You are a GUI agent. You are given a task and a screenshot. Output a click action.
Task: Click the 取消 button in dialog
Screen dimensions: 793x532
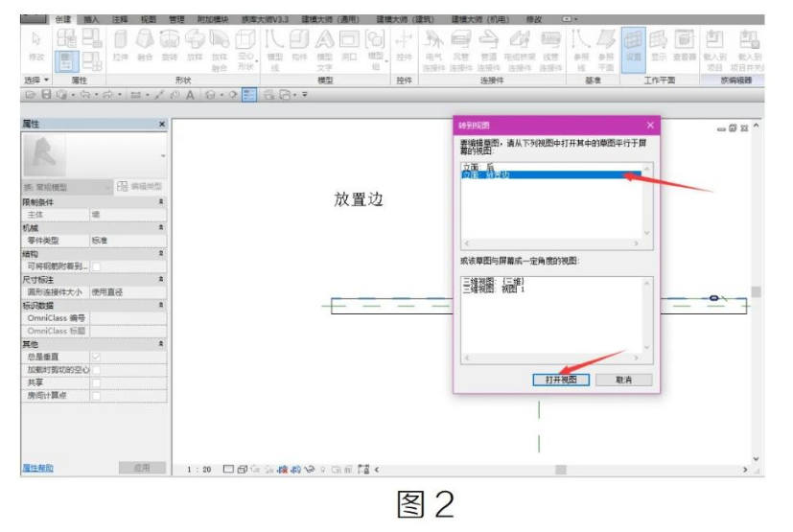(x=624, y=380)
